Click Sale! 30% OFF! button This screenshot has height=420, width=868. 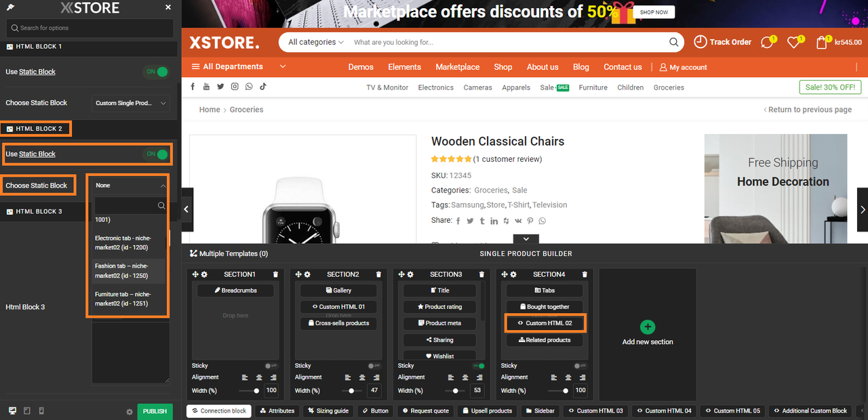click(830, 87)
